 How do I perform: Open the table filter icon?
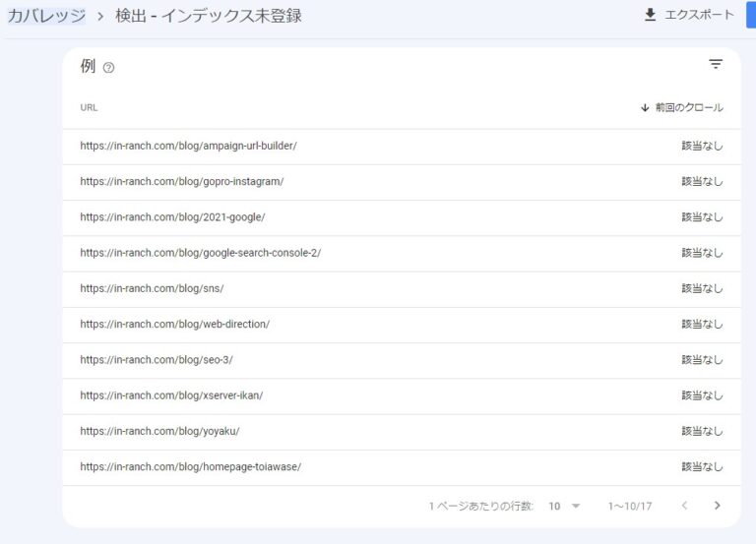coord(716,65)
